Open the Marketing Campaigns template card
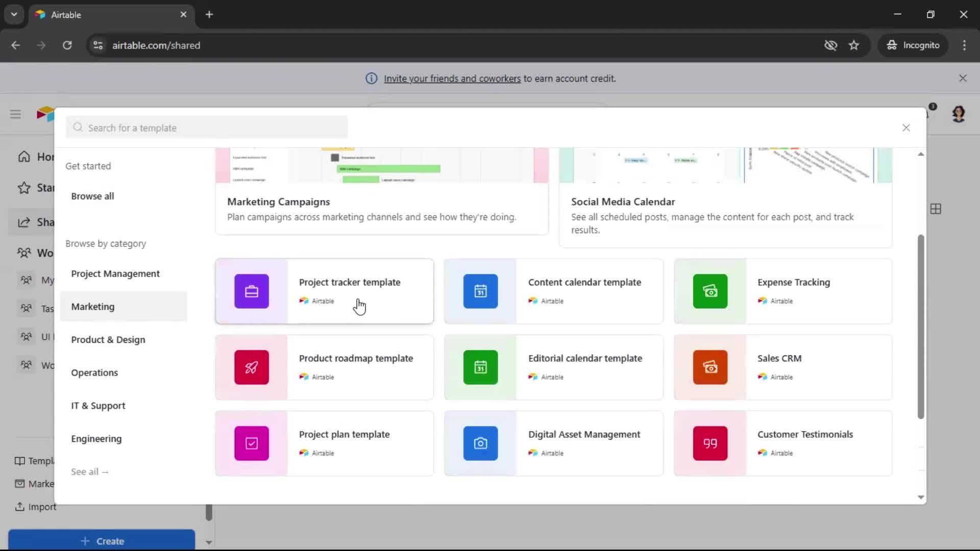The image size is (980, 551). coord(382,191)
